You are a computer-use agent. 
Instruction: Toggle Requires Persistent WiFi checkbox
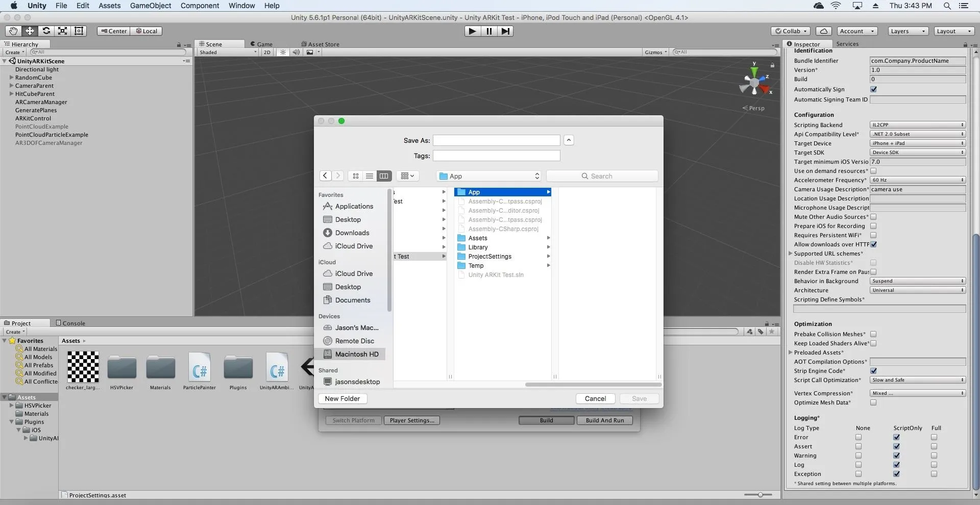coord(873,235)
